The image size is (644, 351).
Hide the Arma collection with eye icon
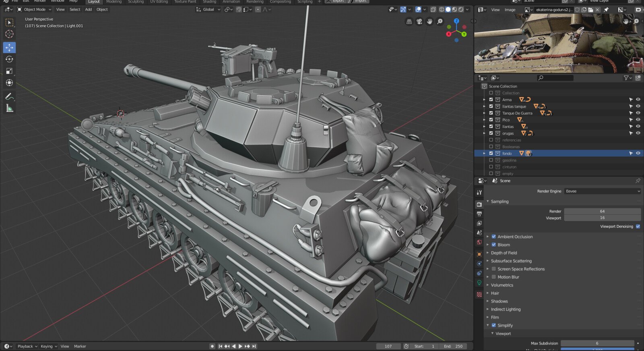click(x=638, y=100)
